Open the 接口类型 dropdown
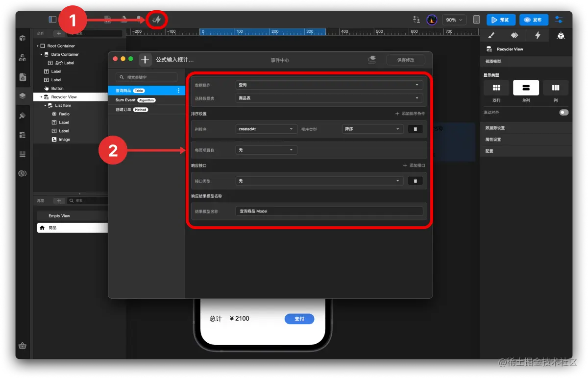The height and width of the screenshot is (378, 588). [319, 181]
